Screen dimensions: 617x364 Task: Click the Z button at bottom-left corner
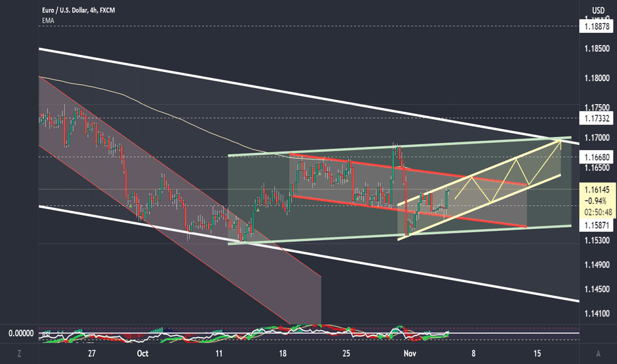[x=19, y=354]
